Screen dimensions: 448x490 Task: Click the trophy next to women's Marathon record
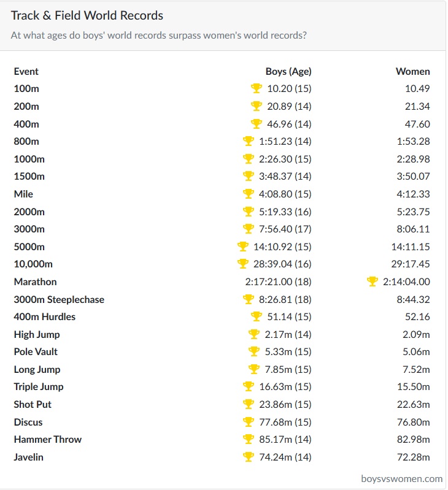coord(373,281)
